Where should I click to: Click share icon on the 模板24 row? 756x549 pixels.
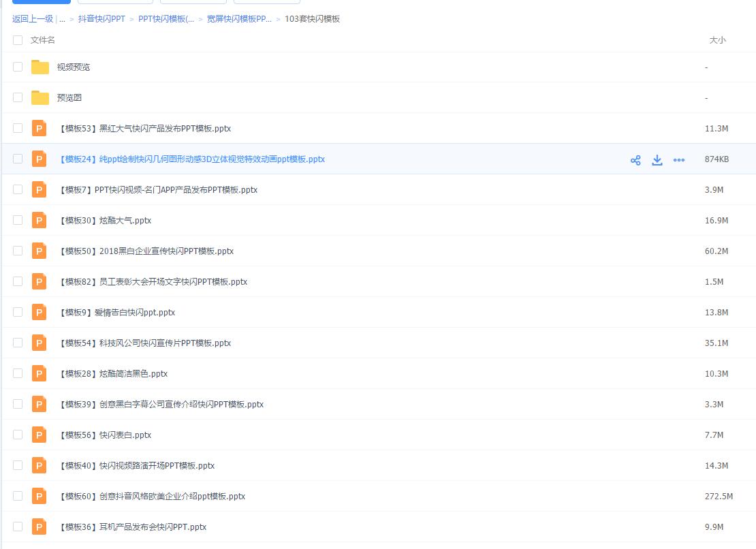(x=635, y=160)
